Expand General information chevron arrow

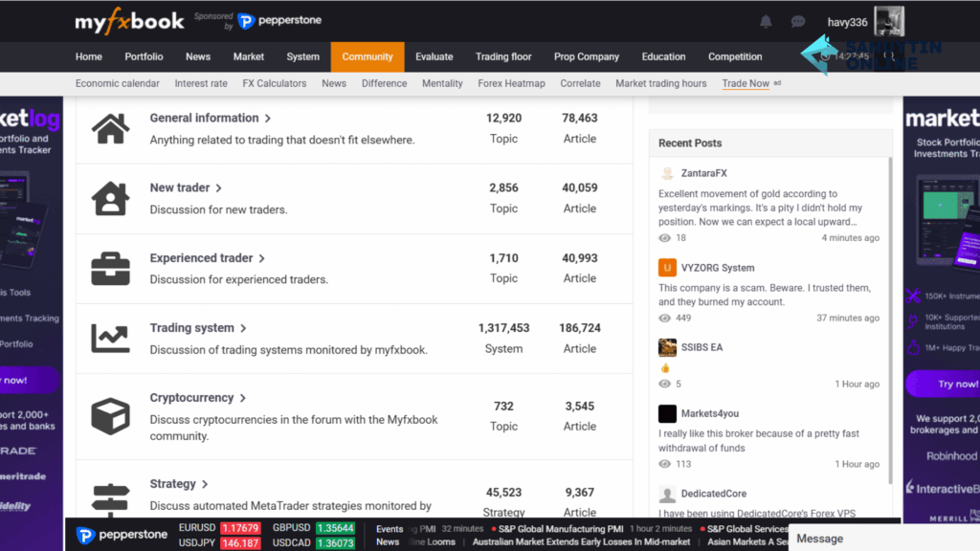coord(268,119)
